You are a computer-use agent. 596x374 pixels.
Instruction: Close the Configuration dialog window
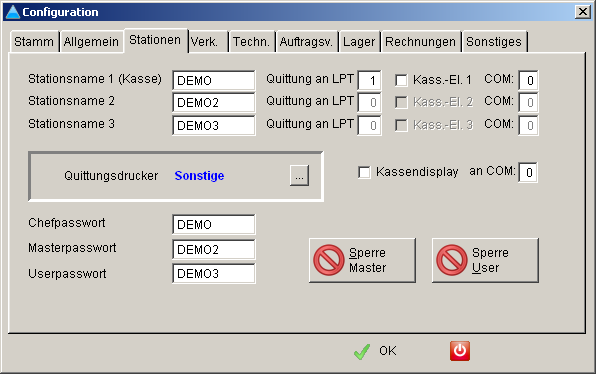[x=582, y=12]
